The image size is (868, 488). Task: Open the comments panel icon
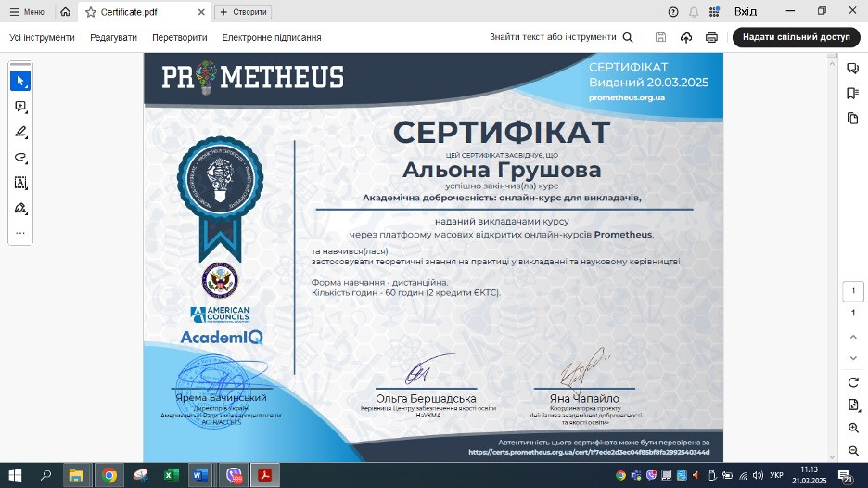coord(852,68)
